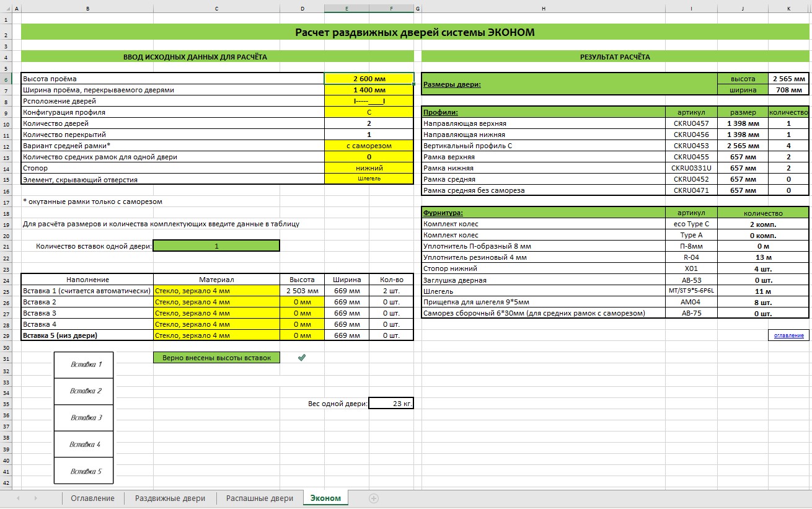This screenshot has width=812, height=509.
Task: Click the door width result 708 мм
Action: (788, 90)
